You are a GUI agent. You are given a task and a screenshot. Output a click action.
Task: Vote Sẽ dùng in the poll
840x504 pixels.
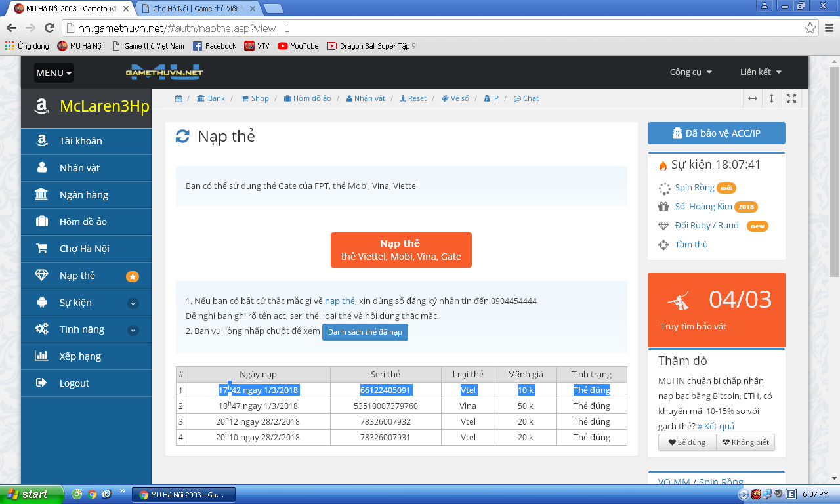[x=687, y=442]
